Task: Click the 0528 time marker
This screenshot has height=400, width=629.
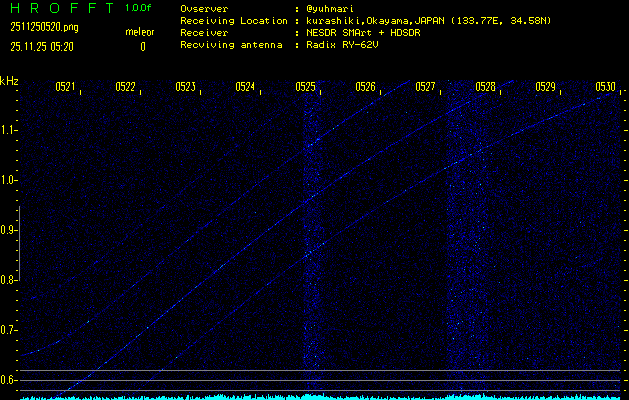Action: (x=485, y=87)
